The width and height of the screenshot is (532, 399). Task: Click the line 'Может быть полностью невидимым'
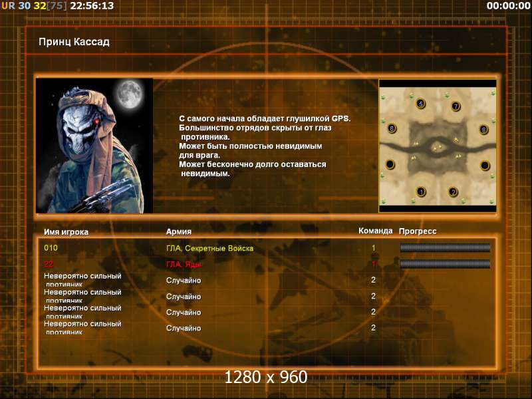click(251, 146)
